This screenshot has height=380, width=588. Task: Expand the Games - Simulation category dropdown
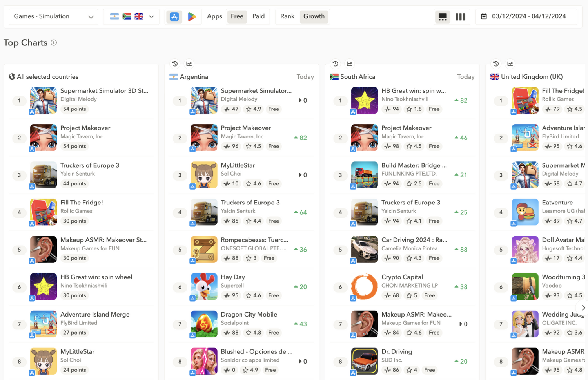(x=53, y=16)
